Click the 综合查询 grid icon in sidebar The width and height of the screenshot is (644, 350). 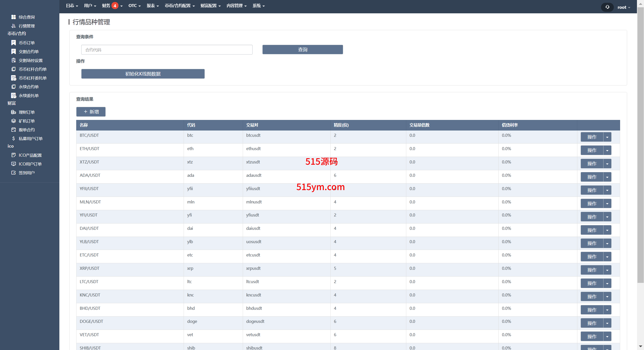tap(14, 17)
